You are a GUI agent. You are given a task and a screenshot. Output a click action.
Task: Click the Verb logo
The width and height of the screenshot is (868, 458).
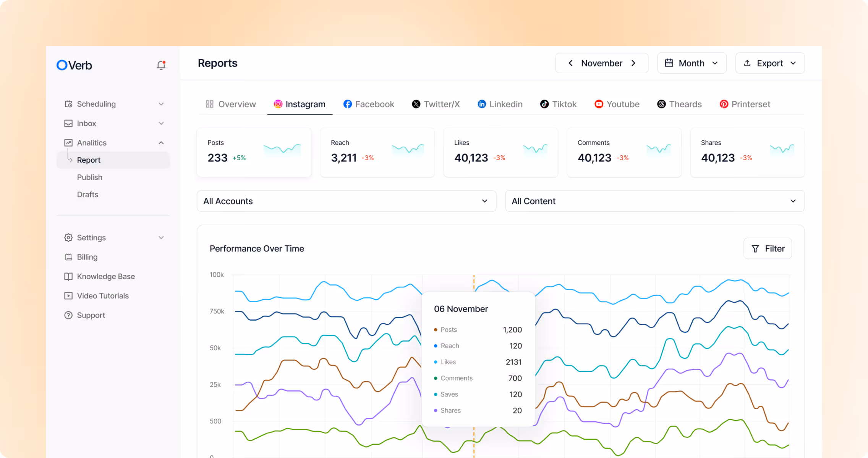[74, 65]
